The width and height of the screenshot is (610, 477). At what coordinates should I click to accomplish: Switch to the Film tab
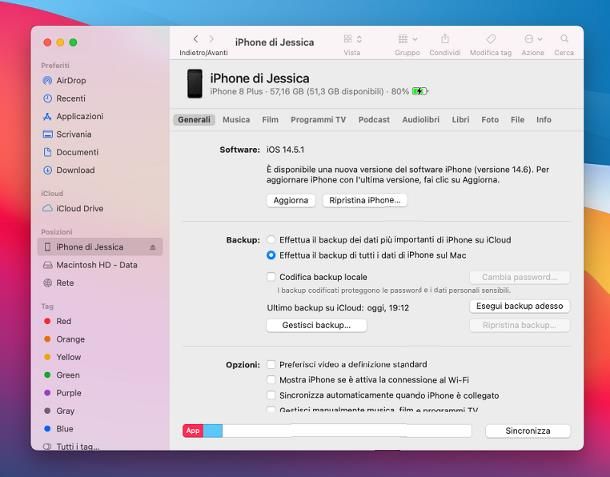pos(270,120)
